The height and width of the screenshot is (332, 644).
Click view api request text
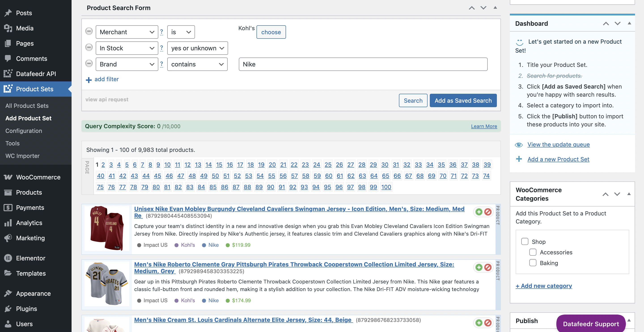(107, 100)
